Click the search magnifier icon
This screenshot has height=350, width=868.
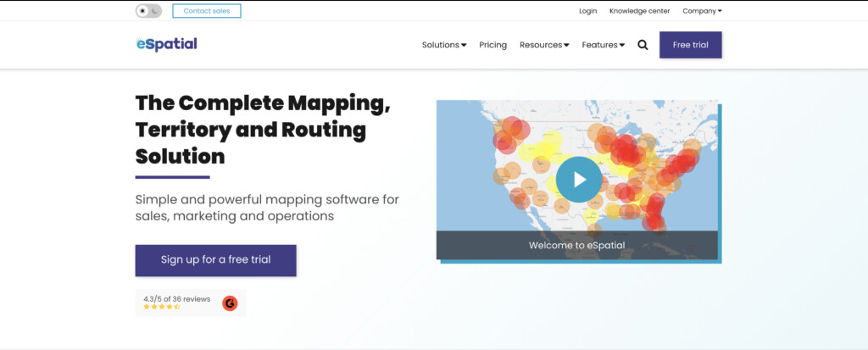point(643,45)
